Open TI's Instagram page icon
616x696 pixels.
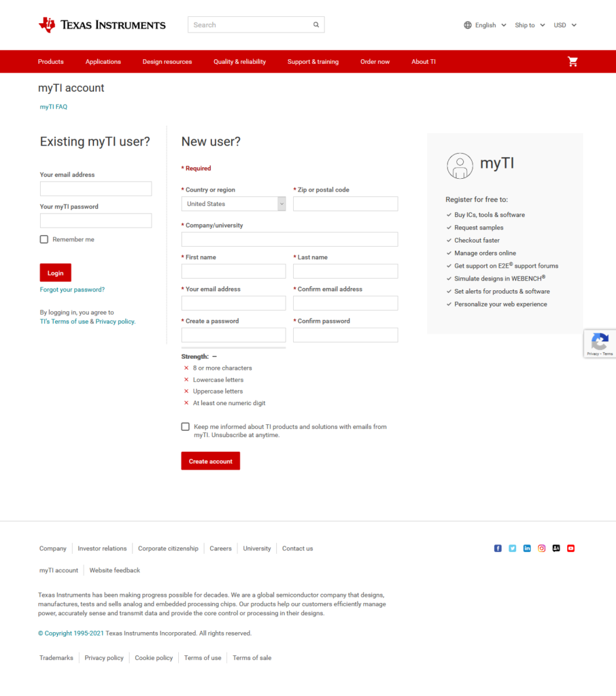542,549
